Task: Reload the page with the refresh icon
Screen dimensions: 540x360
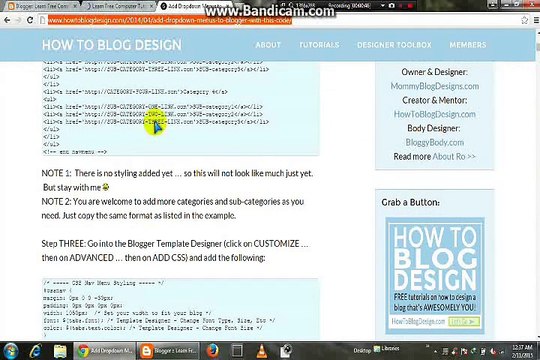Action: [30, 20]
